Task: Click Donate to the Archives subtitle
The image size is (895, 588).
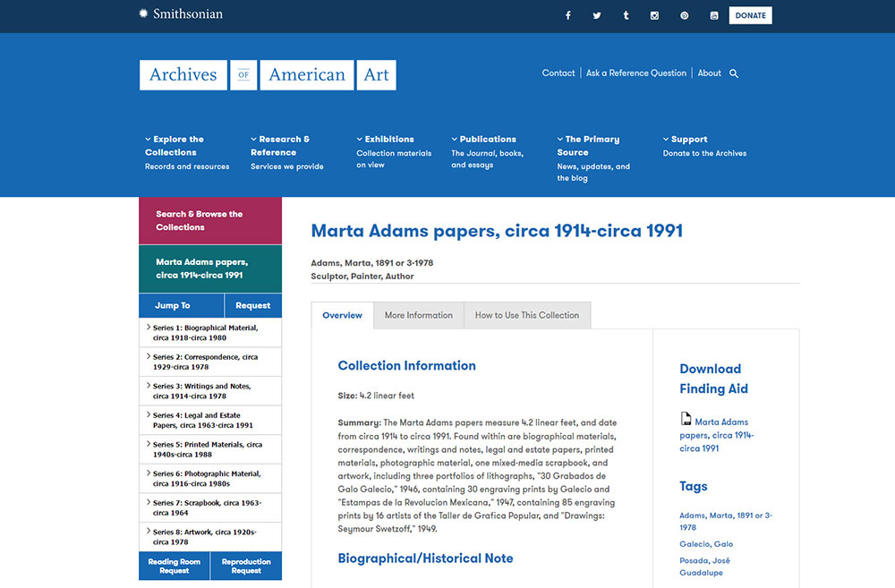Action: 704,154
